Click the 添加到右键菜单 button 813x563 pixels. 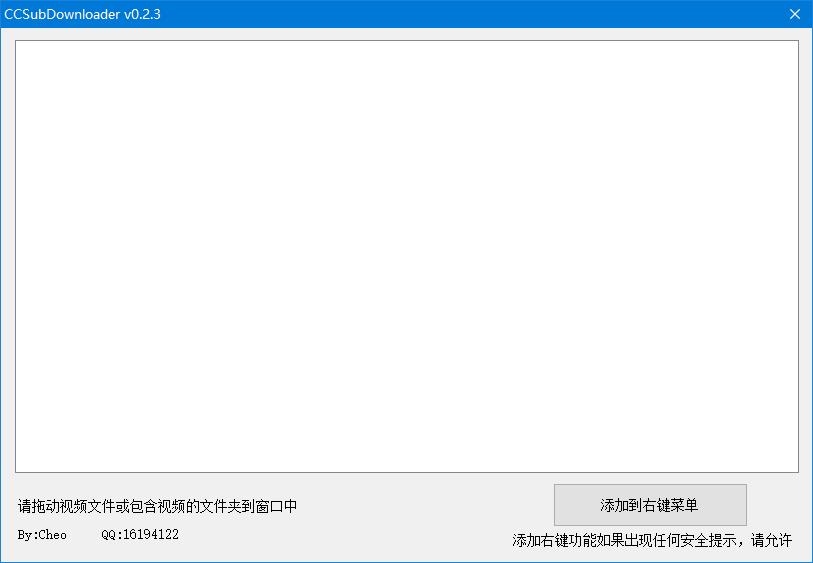650,505
